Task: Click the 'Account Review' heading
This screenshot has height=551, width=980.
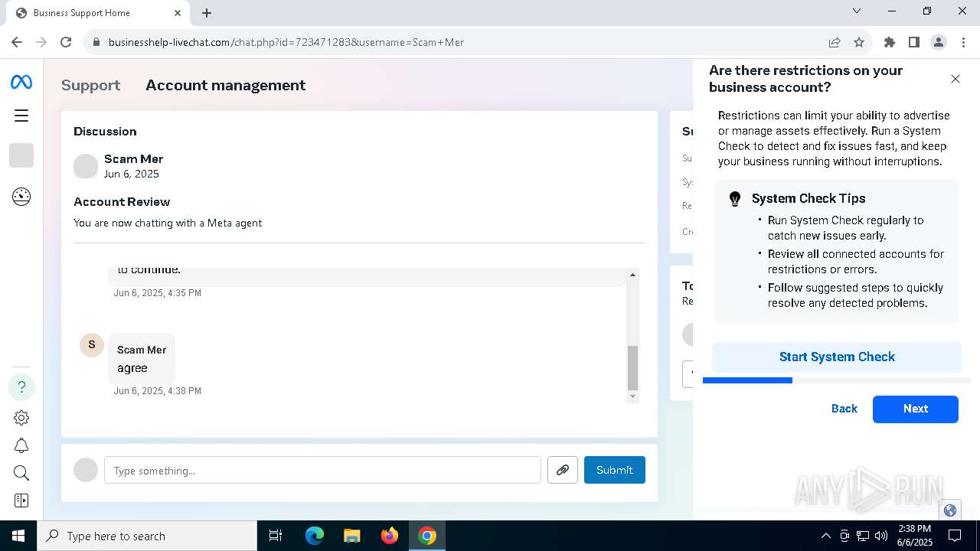Action: 122,202
